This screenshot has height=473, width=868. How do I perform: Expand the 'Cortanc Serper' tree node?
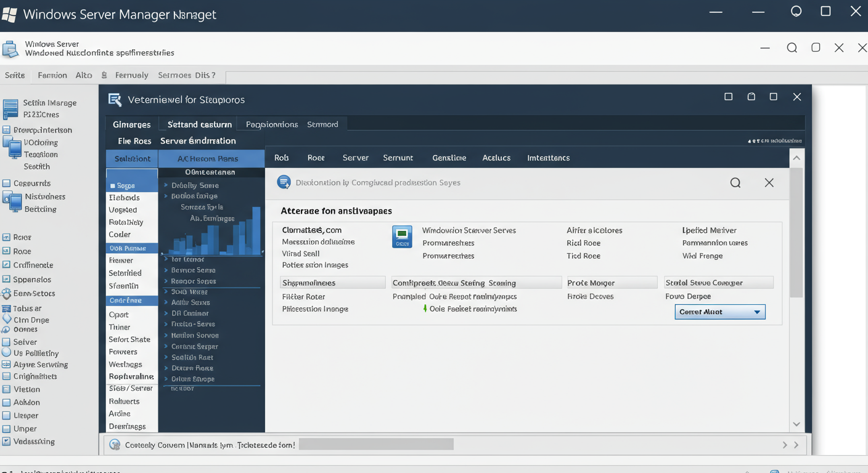point(166,347)
